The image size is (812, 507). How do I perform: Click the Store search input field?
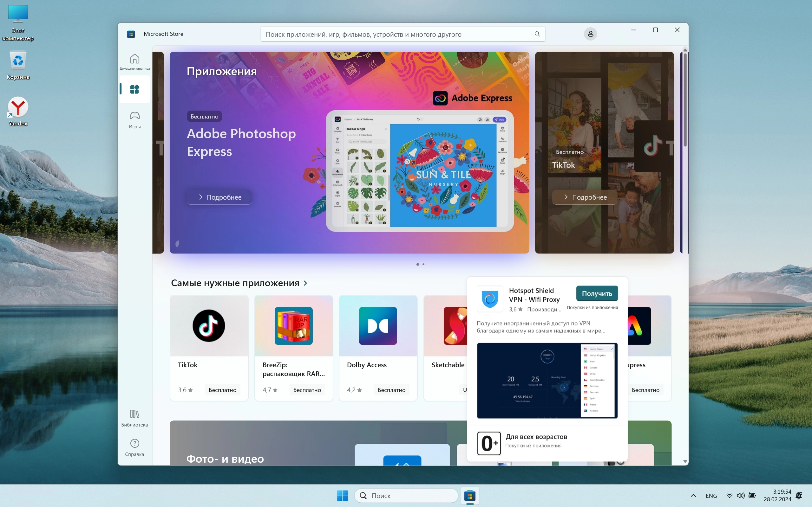coord(396,34)
